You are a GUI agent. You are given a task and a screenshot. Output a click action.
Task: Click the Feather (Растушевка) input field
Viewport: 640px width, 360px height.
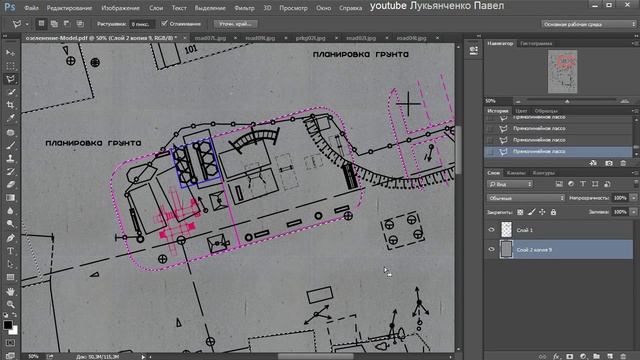click(141, 24)
